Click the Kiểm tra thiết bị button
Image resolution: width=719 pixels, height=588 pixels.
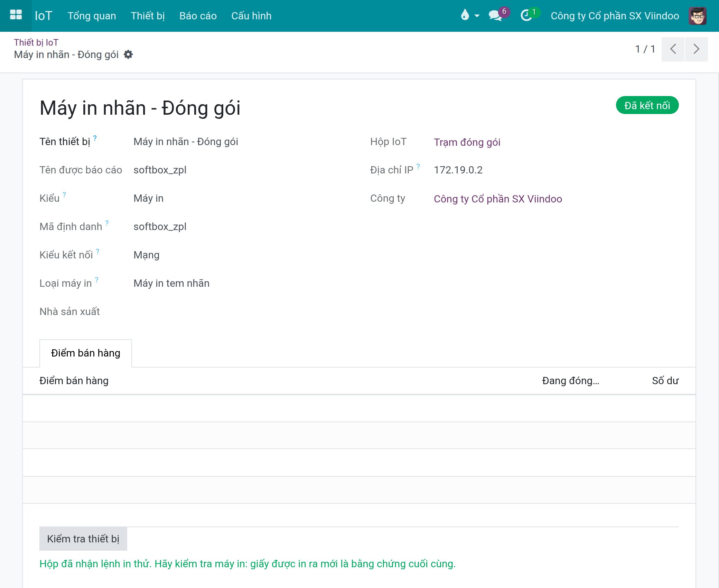tap(83, 539)
